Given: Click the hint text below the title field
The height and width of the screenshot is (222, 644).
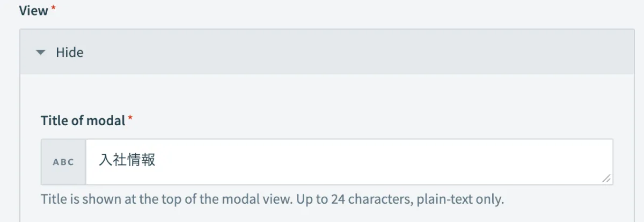Looking at the screenshot, I should [x=273, y=200].
